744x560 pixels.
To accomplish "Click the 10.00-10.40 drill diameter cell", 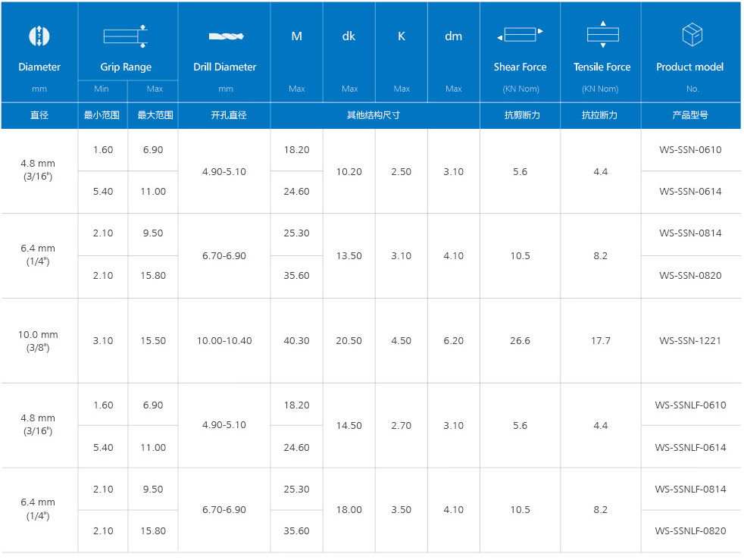I will coord(224,340).
